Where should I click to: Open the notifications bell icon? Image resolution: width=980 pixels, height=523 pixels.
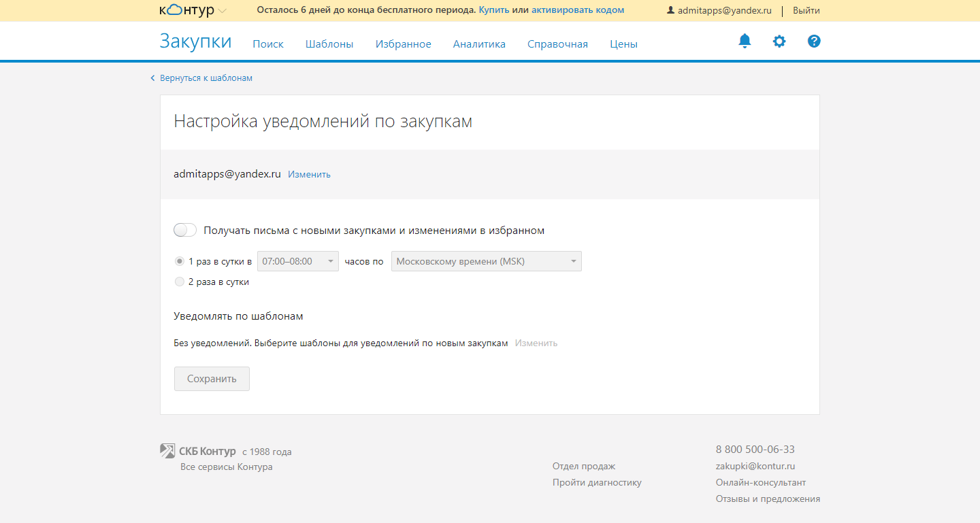point(745,41)
